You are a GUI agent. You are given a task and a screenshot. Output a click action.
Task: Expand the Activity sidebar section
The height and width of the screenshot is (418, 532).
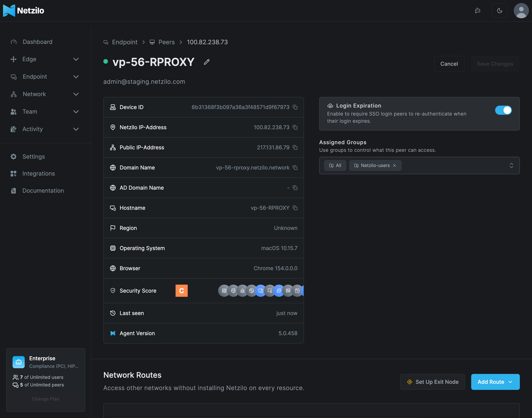pyautogui.click(x=46, y=129)
